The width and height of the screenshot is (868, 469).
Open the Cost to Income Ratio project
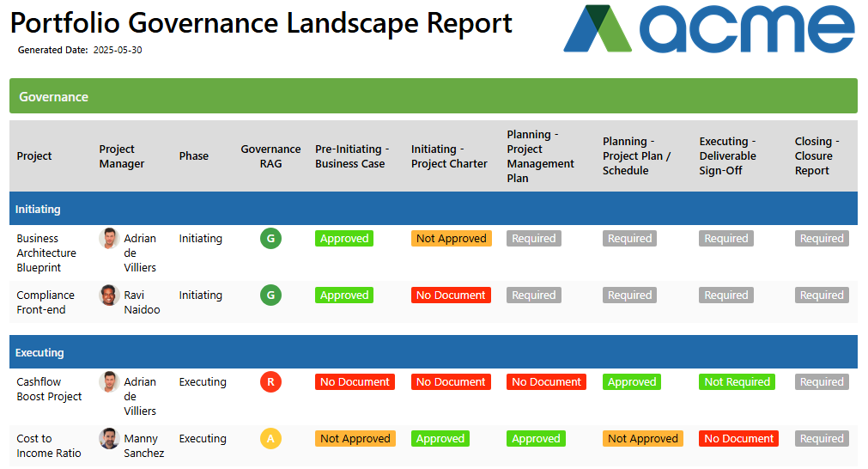[49, 446]
